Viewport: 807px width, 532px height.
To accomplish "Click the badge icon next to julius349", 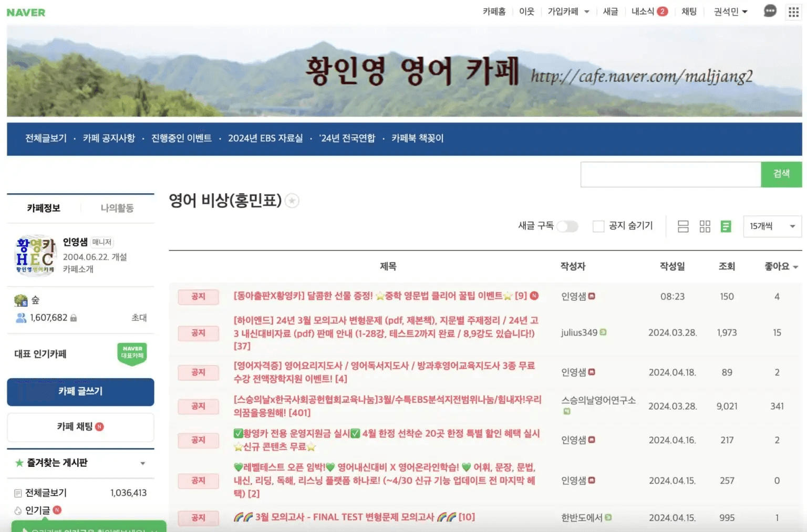I will pyautogui.click(x=603, y=332).
